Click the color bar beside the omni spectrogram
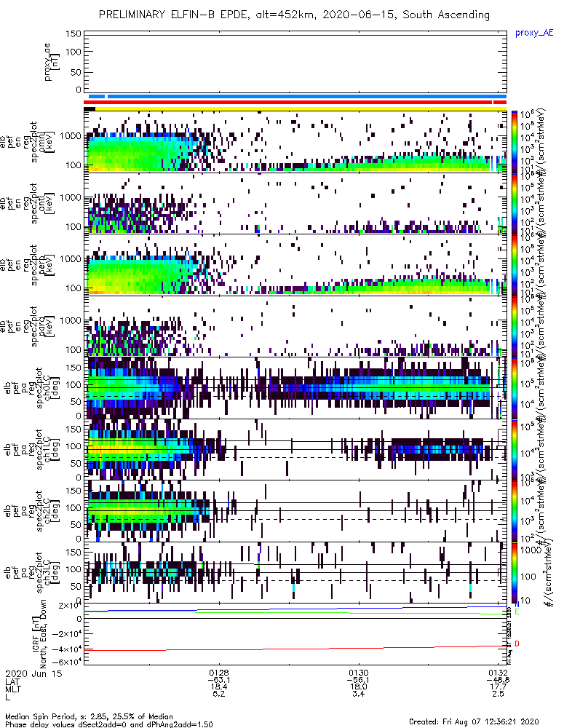The image size is (564, 728). pos(515,142)
